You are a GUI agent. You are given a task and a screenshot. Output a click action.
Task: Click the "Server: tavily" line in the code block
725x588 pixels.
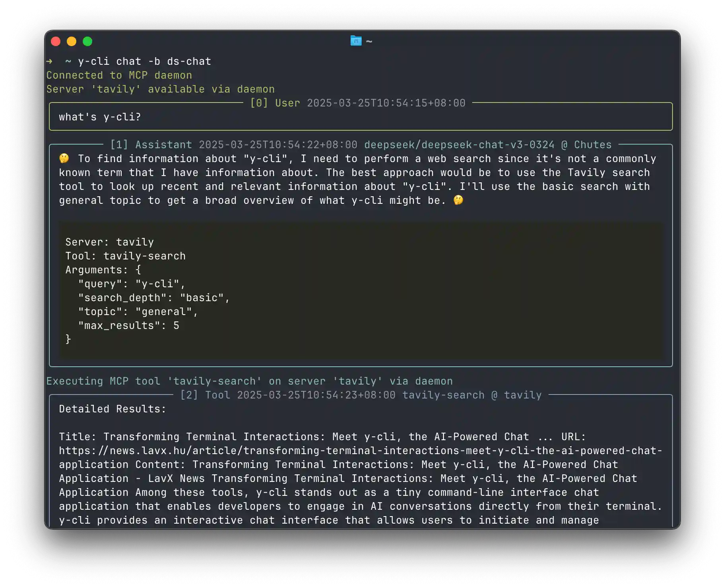tap(110, 242)
